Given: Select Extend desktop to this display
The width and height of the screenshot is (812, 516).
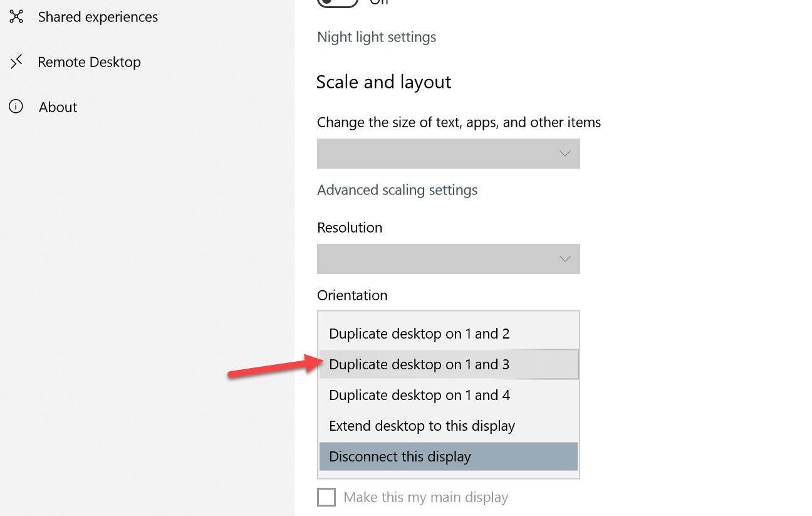Looking at the screenshot, I should [x=422, y=426].
